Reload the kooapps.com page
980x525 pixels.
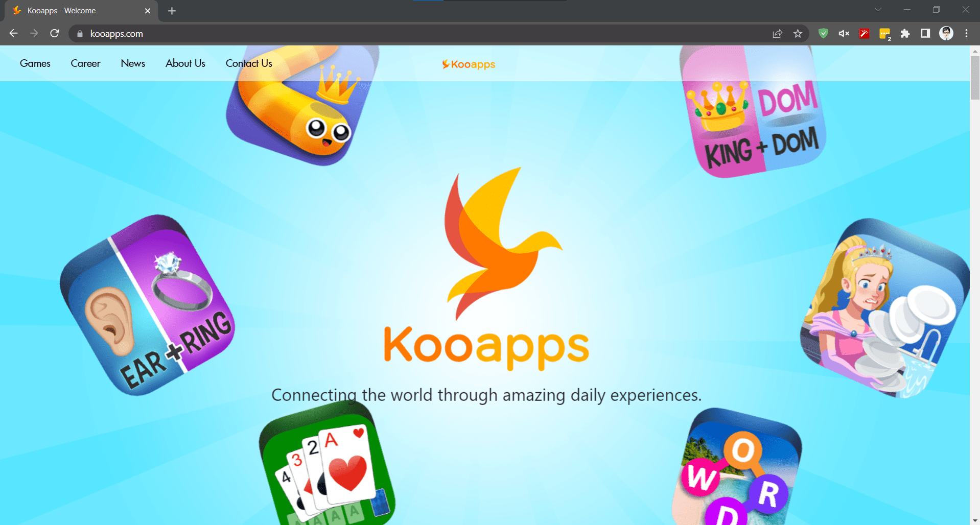pos(55,33)
